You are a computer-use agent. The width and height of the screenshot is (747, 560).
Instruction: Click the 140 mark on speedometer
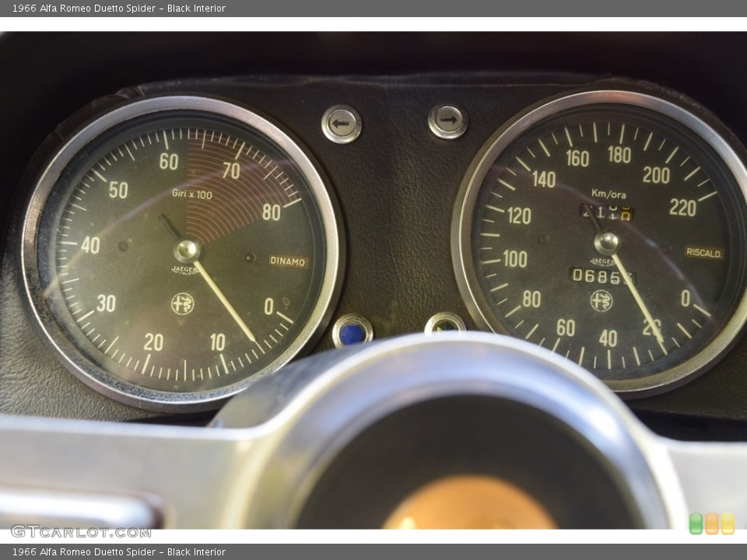point(544,179)
